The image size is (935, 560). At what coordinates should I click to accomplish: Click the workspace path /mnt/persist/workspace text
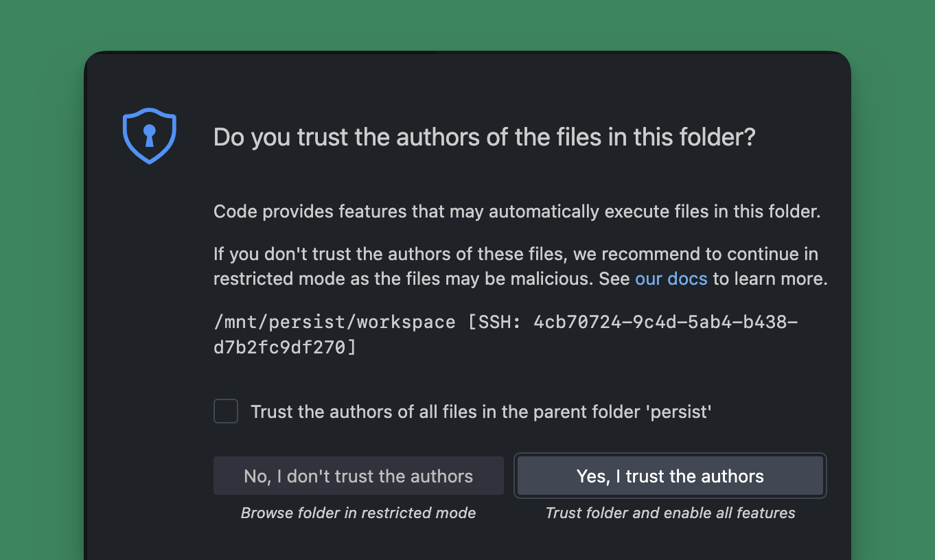pos(334,322)
